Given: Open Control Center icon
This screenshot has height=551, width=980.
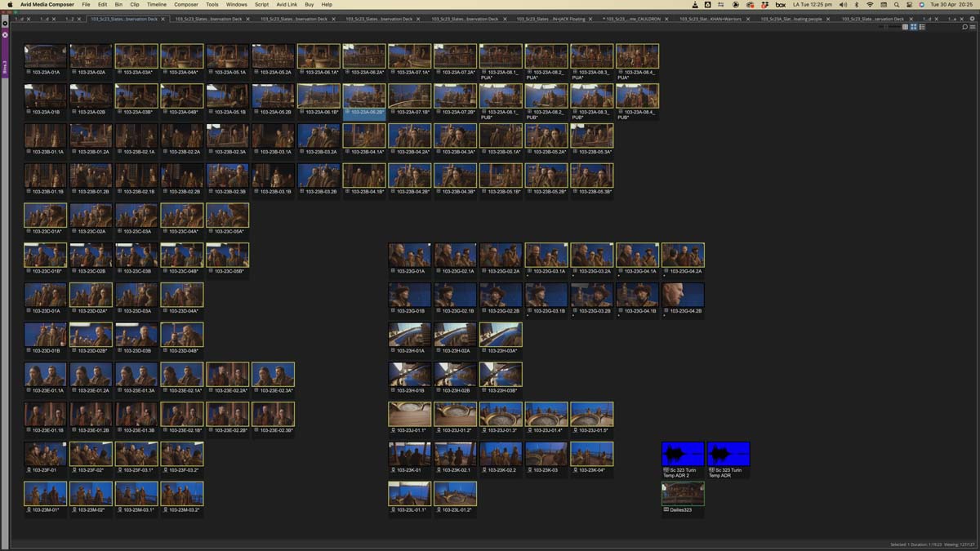Looking at the screenshot, I should pos(909,5).
